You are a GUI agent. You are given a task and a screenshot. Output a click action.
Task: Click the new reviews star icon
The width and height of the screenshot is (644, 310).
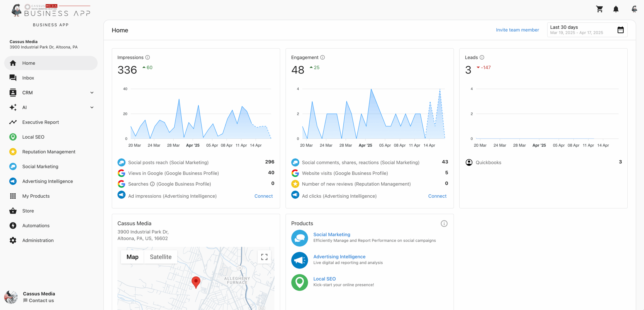[295, 184]
